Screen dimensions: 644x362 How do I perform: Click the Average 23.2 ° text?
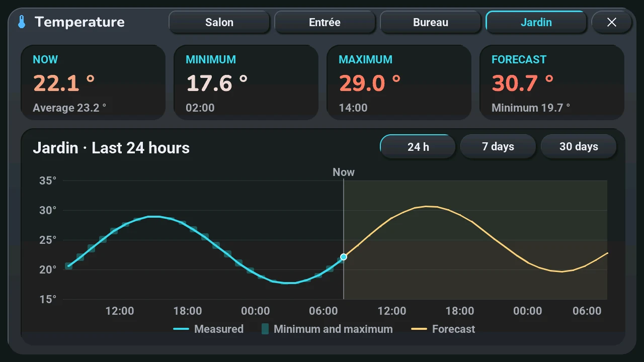click(69, 108)
